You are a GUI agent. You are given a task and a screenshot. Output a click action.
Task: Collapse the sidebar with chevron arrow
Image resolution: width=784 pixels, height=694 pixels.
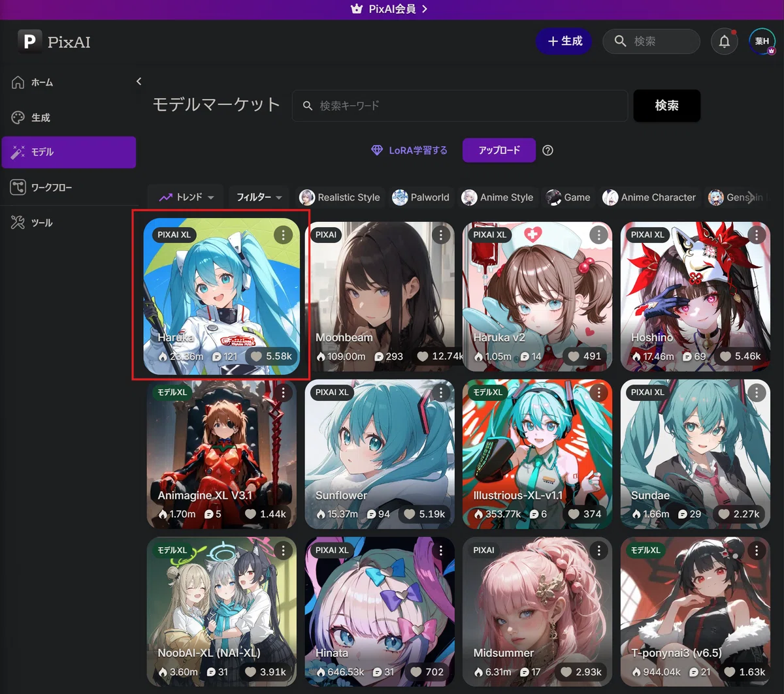pos(139,82)
